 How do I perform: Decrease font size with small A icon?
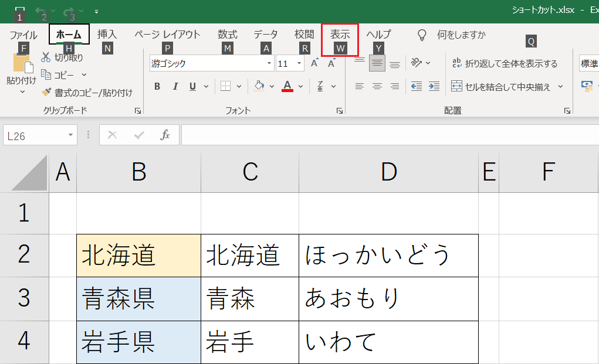tap(331, 63)
